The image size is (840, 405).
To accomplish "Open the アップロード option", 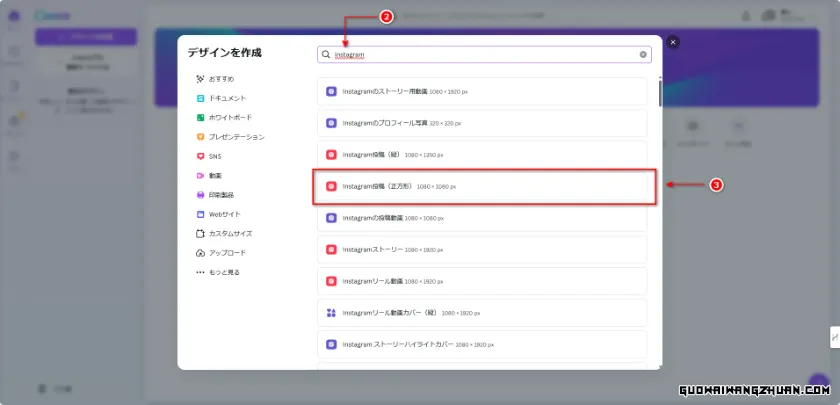I will coord(221,253).
